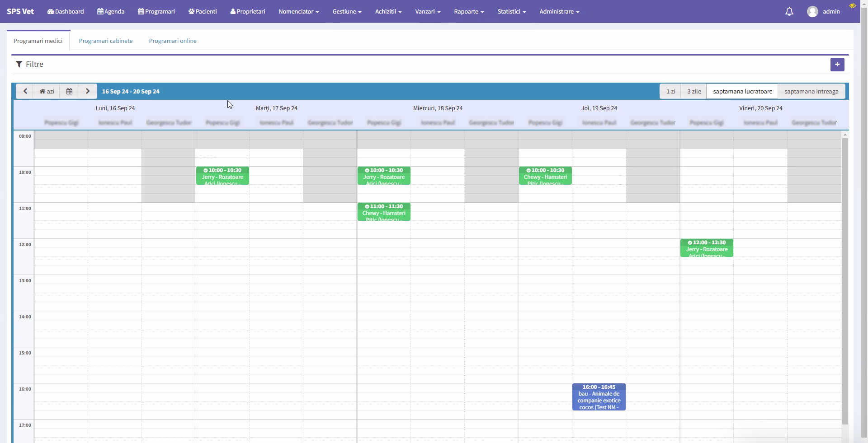Open the Dashboard from navbar
868x443 pixels.
click(x=66, y=12)
